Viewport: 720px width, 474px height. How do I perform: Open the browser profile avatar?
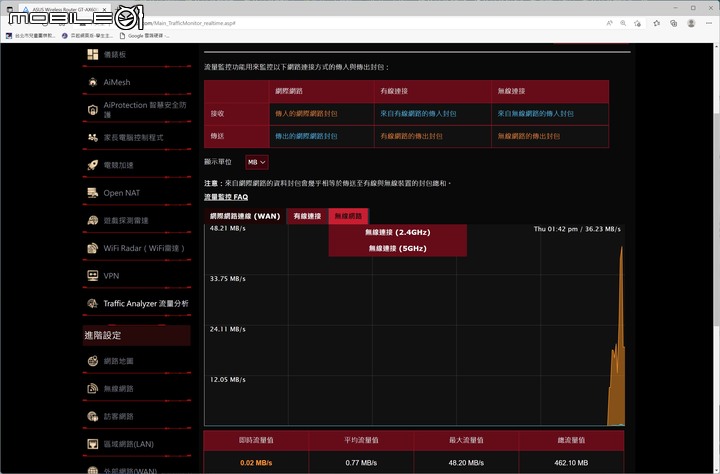pyautogui.click(x=691, y=23)
